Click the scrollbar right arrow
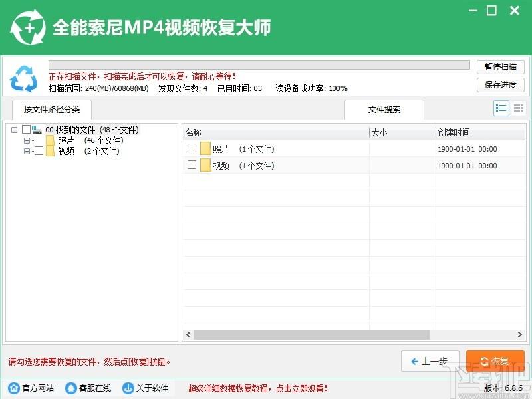532x399 pixels. (x=520, y=334)
